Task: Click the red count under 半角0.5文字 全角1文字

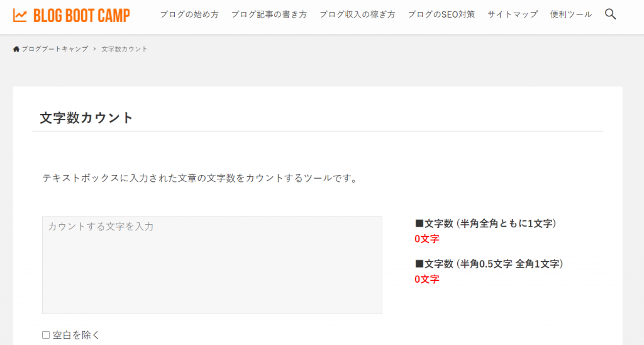Action: tap(427, 279)
